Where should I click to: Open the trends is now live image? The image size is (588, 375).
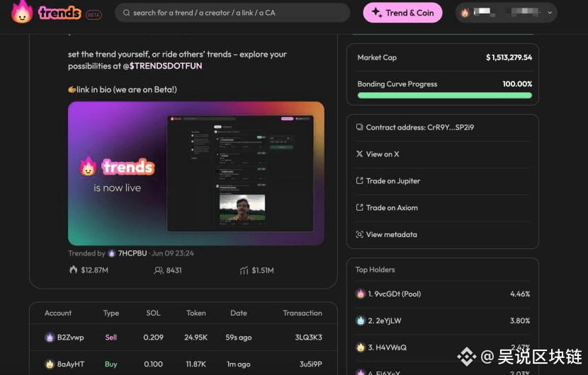click(196, 173)
